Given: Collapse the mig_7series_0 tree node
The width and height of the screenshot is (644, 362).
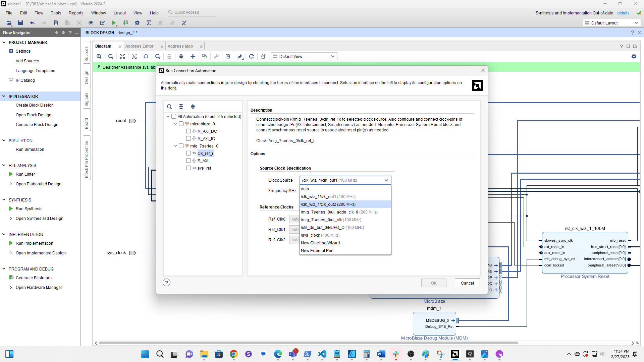Looking at the screenshot, I should [175, 146].
